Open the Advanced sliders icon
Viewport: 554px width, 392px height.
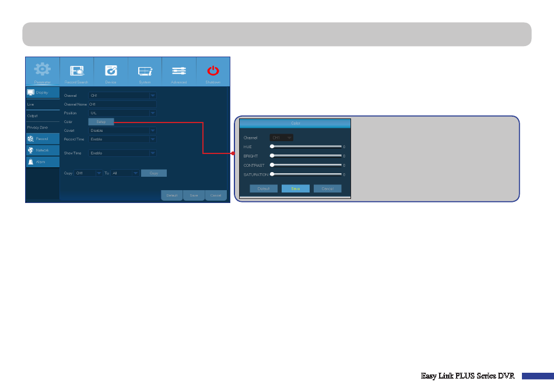point(179,71)
